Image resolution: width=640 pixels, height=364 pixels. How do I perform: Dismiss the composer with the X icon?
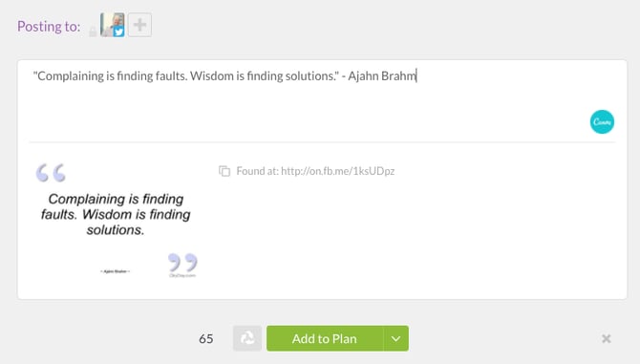(x=607, y=338)
